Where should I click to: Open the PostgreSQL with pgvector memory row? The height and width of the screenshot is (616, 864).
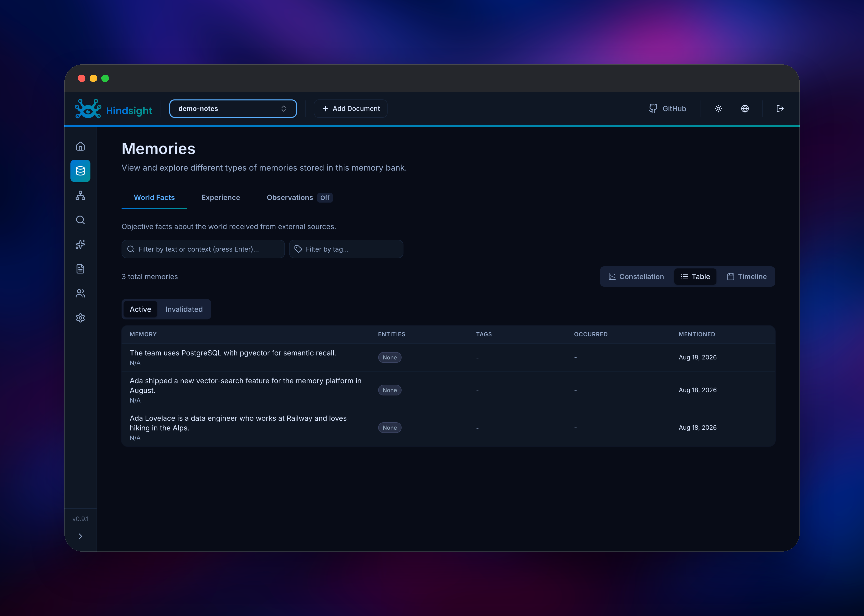click(448, 358)
